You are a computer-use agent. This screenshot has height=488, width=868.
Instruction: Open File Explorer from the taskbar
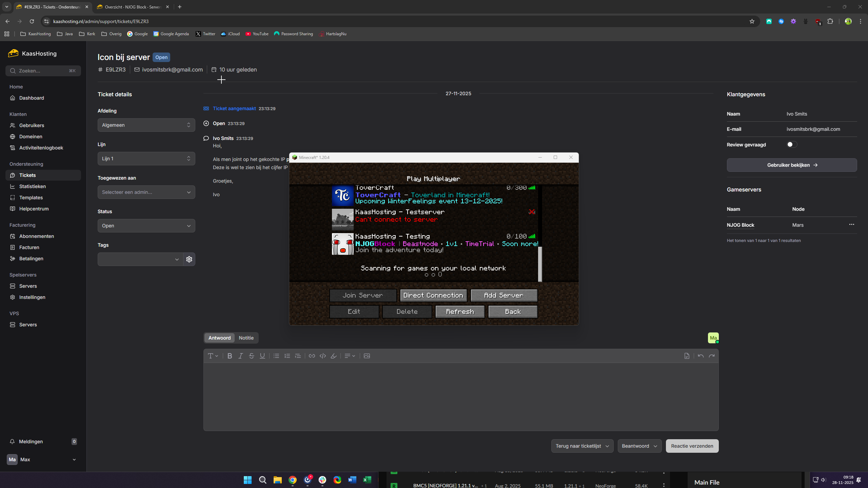click(x=277, y=480)
